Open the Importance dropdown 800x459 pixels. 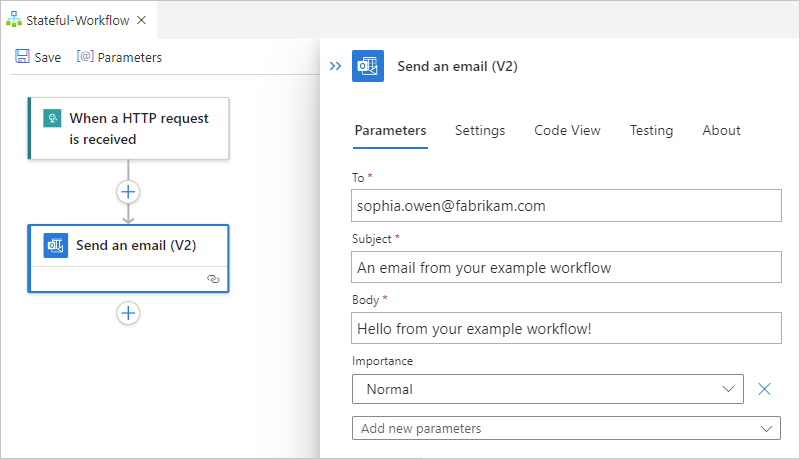point(547,389)
